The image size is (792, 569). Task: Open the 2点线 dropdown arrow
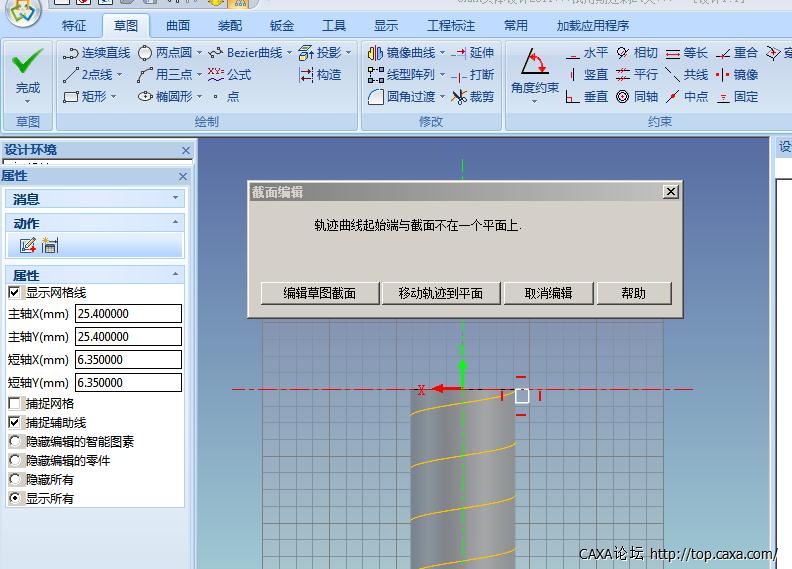120,74
